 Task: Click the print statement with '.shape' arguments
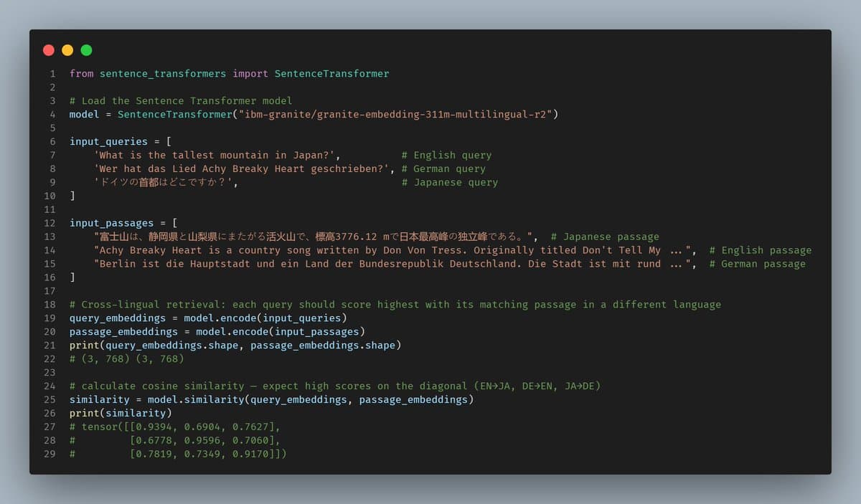click(235, 345)
